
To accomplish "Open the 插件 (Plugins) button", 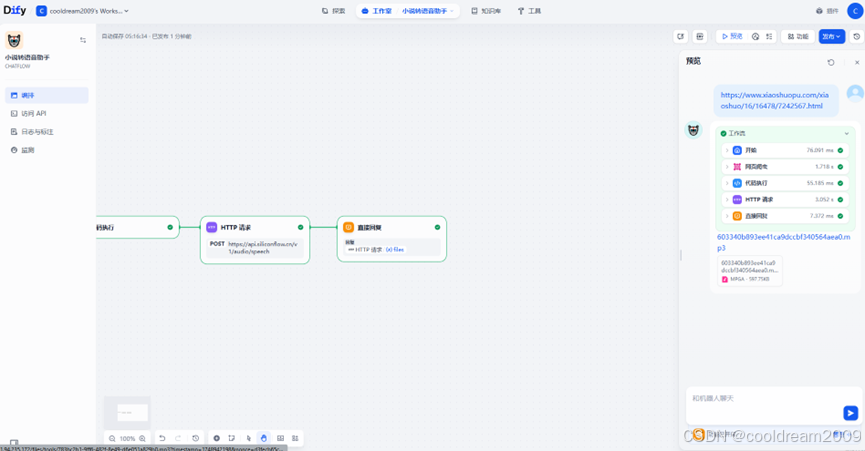I will pos(827,11).
